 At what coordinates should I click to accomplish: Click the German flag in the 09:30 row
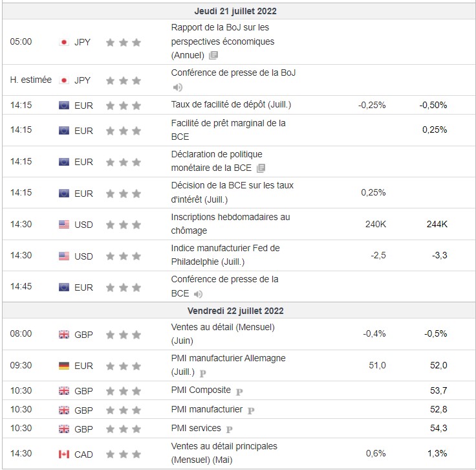coord(63,366)
